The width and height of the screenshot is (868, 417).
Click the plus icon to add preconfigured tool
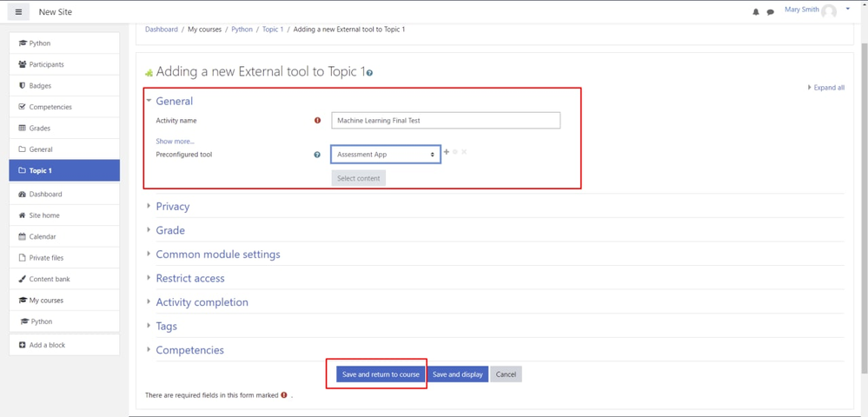pos(447,152)
